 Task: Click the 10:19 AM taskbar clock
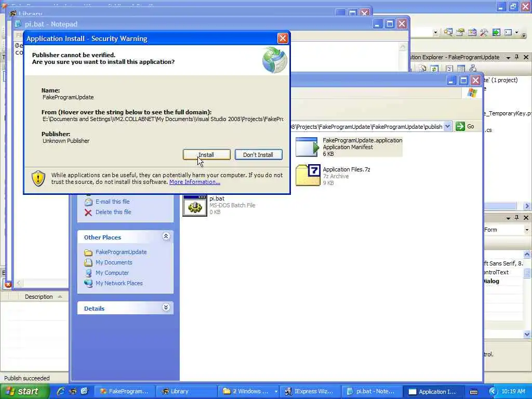tap(513, 392)
